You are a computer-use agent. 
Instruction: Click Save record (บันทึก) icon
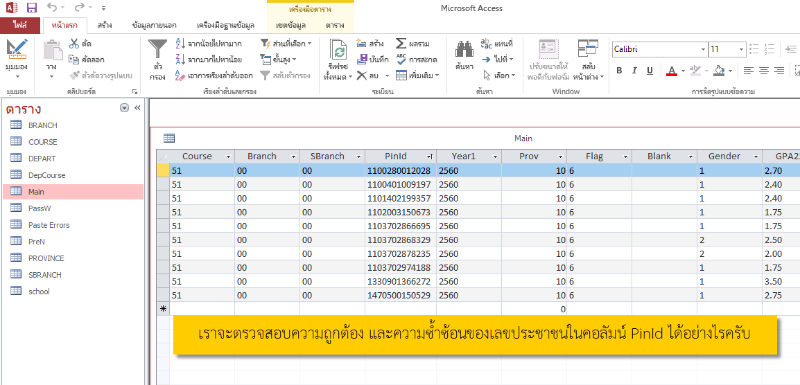click(x=362, y=59)
